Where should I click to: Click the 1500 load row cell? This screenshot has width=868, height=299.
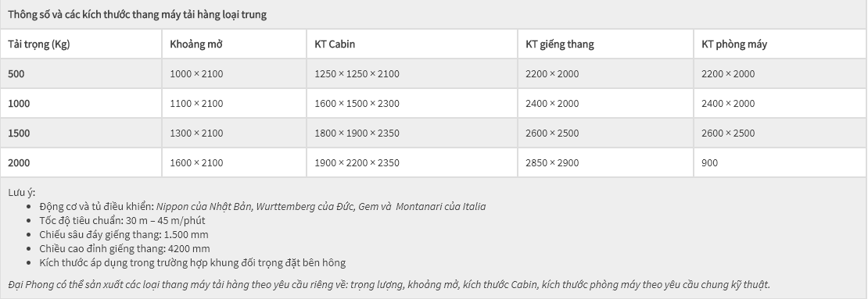tap(81, 133)
